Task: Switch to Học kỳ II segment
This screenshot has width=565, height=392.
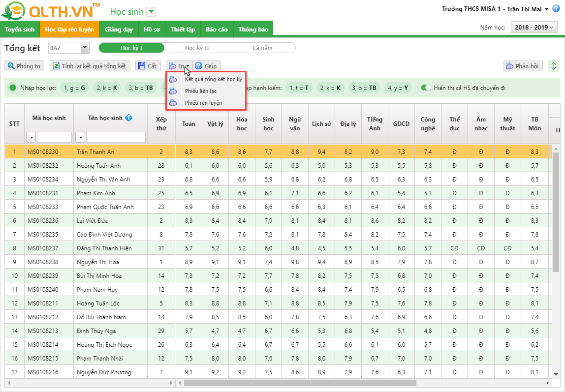Action: [x=197, y=48]
